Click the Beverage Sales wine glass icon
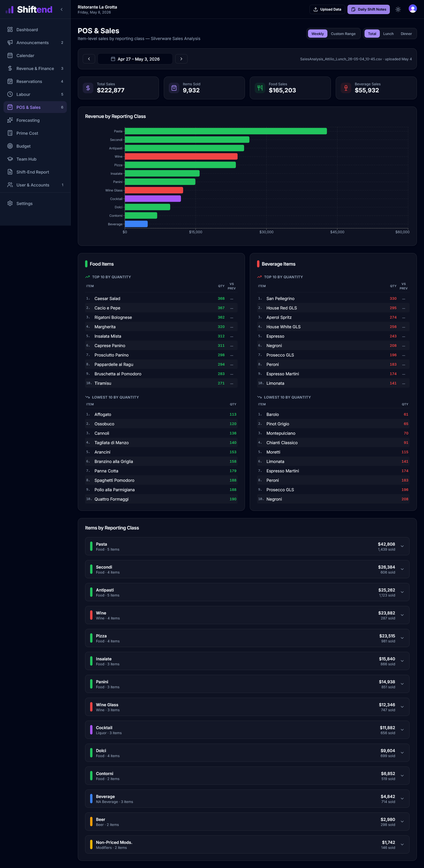Screen dimensions: 424x868 pyautogui.click(x=346, y=88)
